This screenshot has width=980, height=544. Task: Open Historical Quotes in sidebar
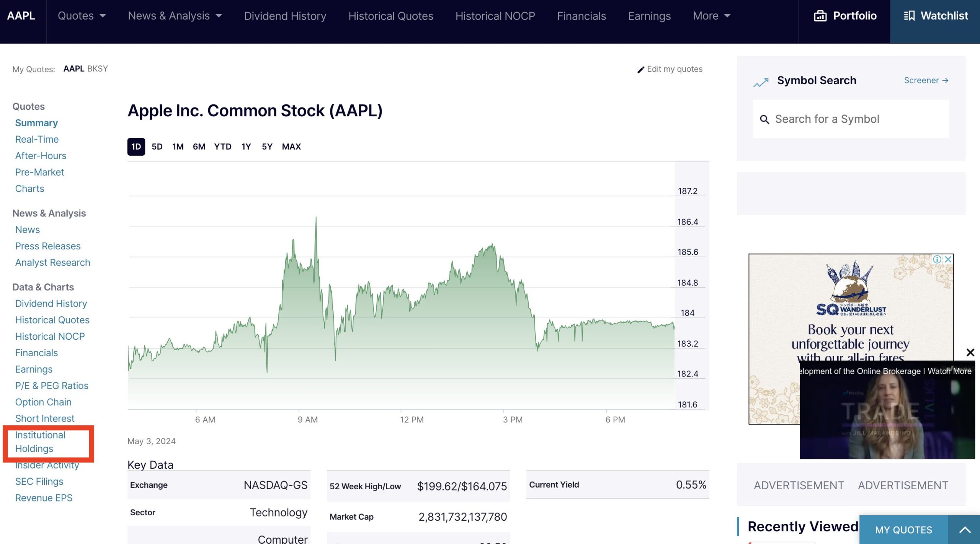pyautogui.click(x=52, y=320)
